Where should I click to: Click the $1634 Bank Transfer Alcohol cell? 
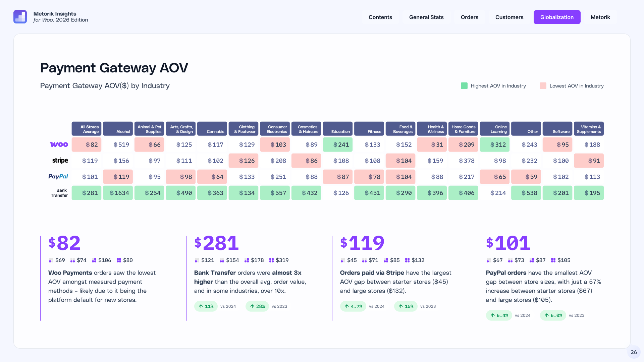coord(118,193)
